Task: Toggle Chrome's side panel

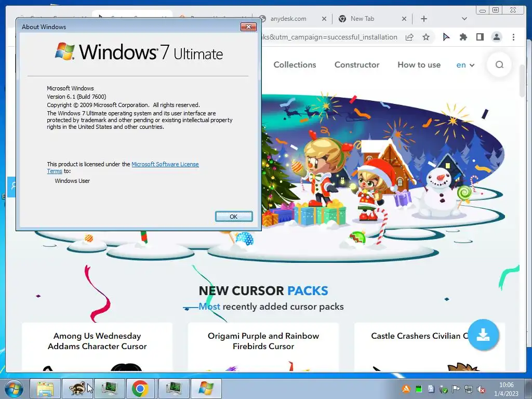Action: (x=480, y=37)
